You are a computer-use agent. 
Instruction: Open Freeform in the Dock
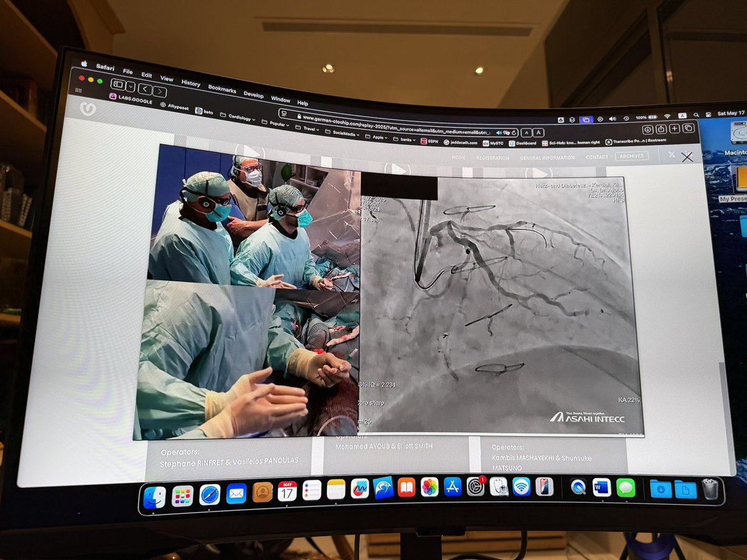(360, 488)
